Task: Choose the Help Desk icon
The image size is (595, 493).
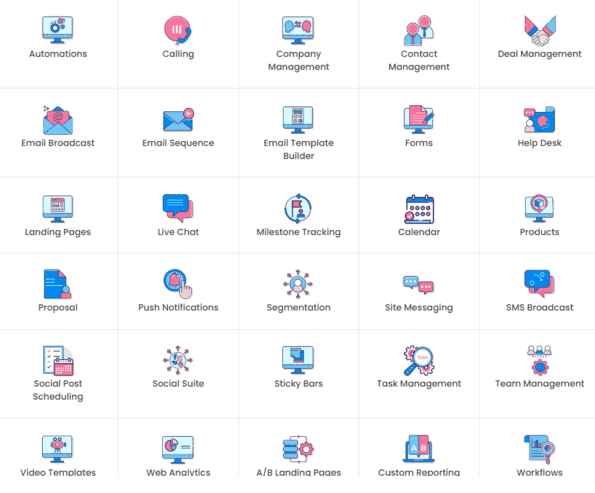Action: [x=539, y=120]
